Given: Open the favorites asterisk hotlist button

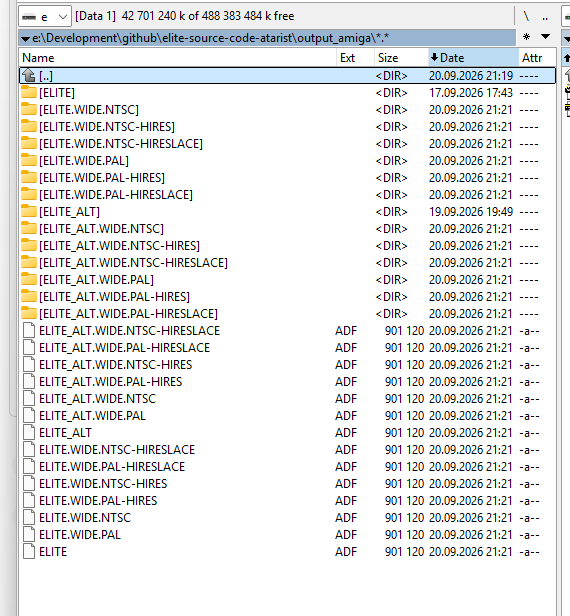Looking at the screenshot, I should click(526, 37).
